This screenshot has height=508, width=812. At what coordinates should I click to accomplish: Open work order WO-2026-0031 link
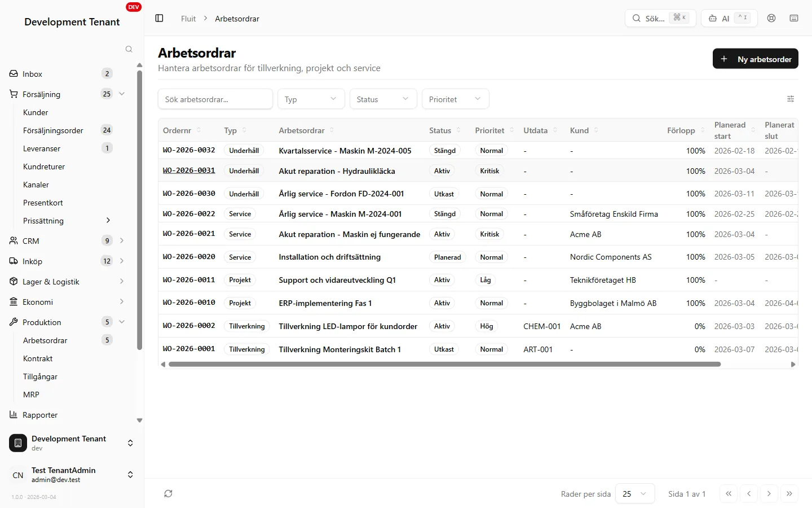pyautogui.click(x=189, y=170)
